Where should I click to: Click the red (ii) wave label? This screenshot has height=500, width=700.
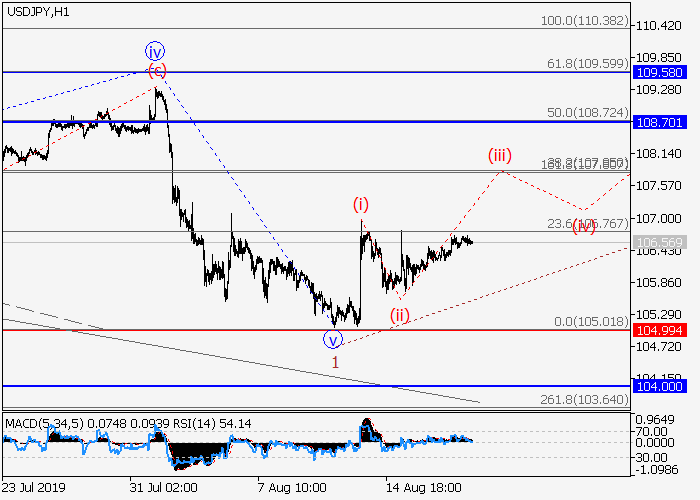pos(400,315)
